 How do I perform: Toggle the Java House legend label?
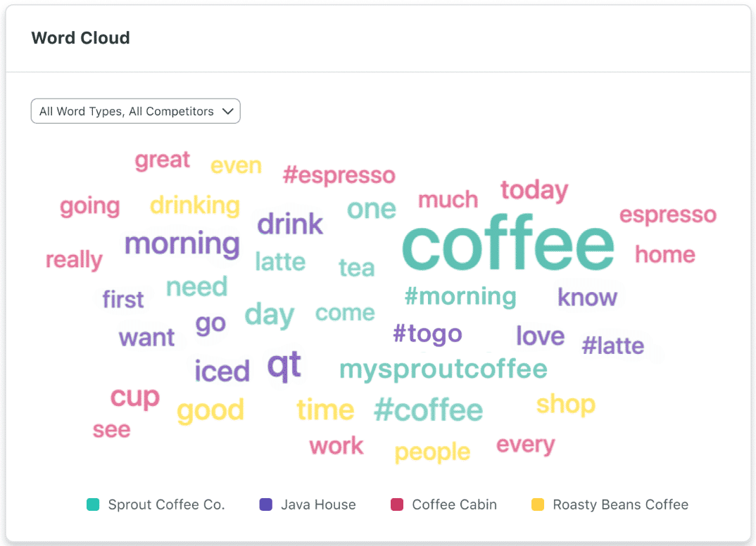[x=318, y=504]
